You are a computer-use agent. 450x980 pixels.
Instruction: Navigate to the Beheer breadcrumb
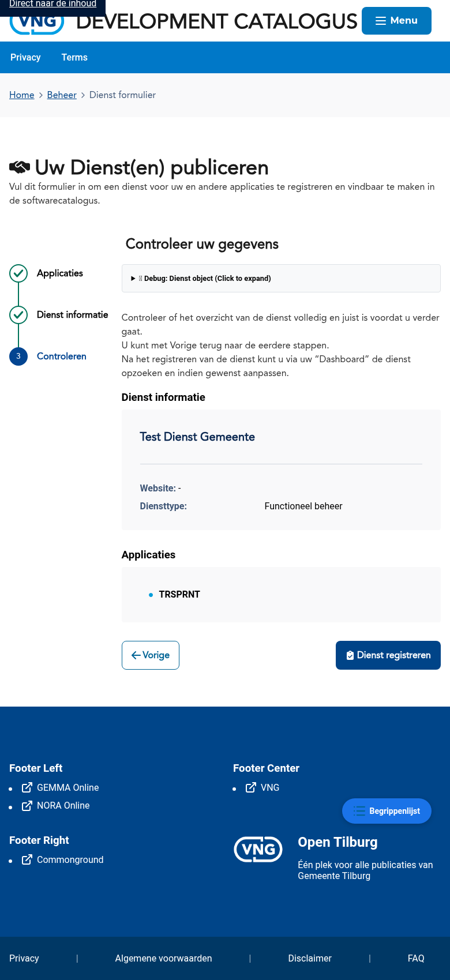[x=62, y=95]
